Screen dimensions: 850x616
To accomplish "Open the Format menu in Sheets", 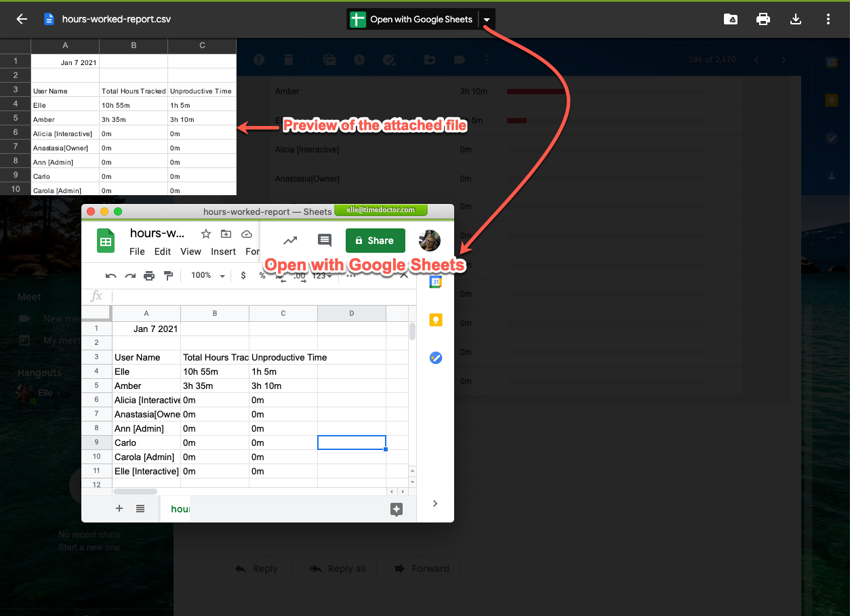I will 252,251.
